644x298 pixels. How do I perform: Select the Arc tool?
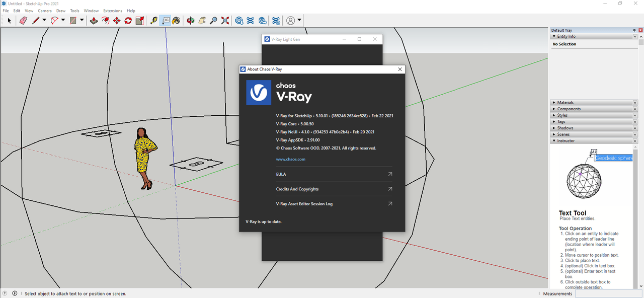tap(54, 21)
